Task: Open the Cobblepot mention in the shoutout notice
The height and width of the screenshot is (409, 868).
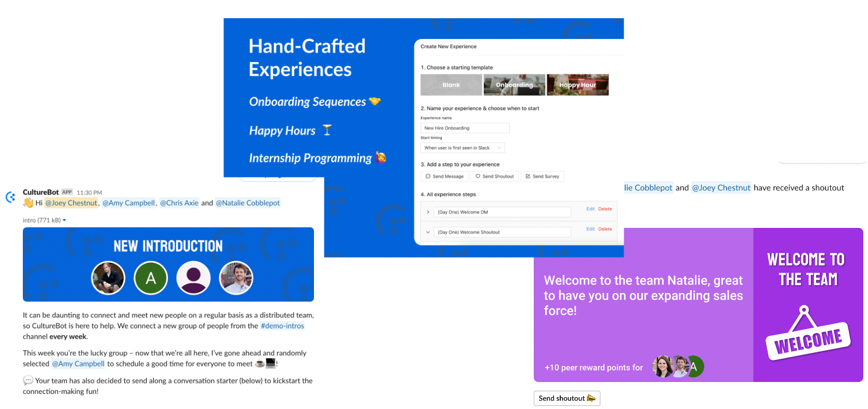Action: 649,188
